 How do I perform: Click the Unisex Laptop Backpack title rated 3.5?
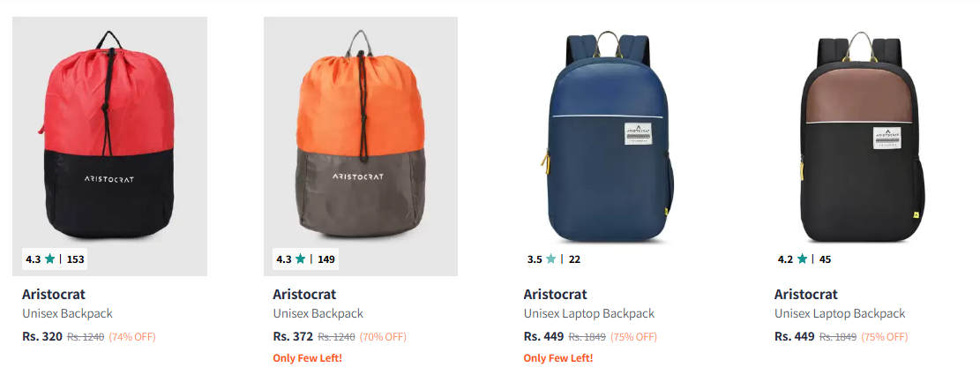pyautogui.click(x=589, y=313)
